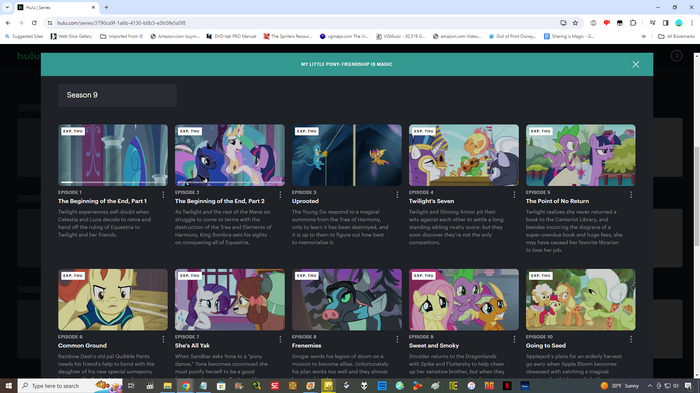Bookmark this page with the star icon
The width and height of the screenshot is (700, 393).
click(575, 23)
